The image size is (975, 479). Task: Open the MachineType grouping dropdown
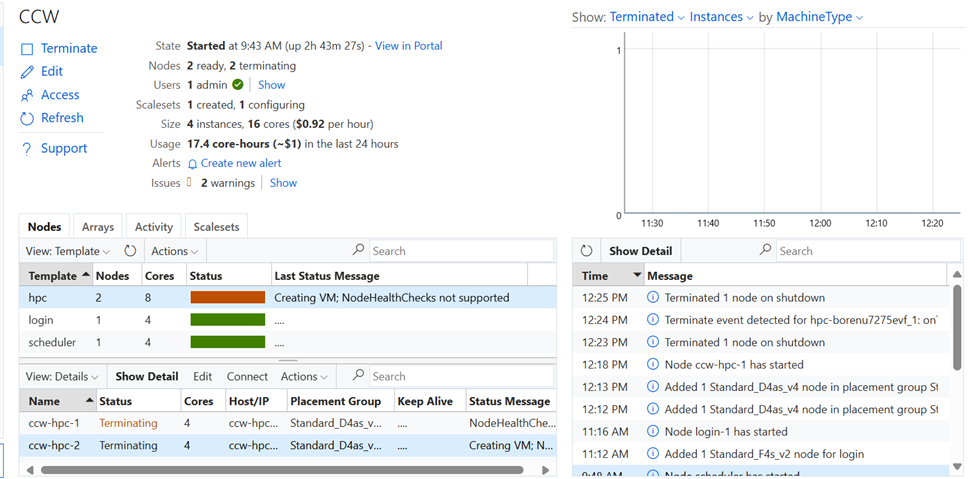pos(820,17)
